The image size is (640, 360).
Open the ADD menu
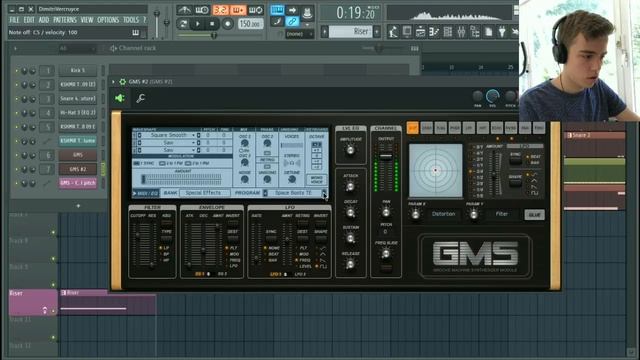pos(44,20)
